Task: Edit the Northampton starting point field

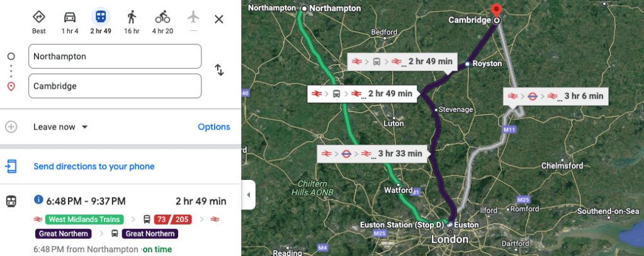Action: [115, 56]
